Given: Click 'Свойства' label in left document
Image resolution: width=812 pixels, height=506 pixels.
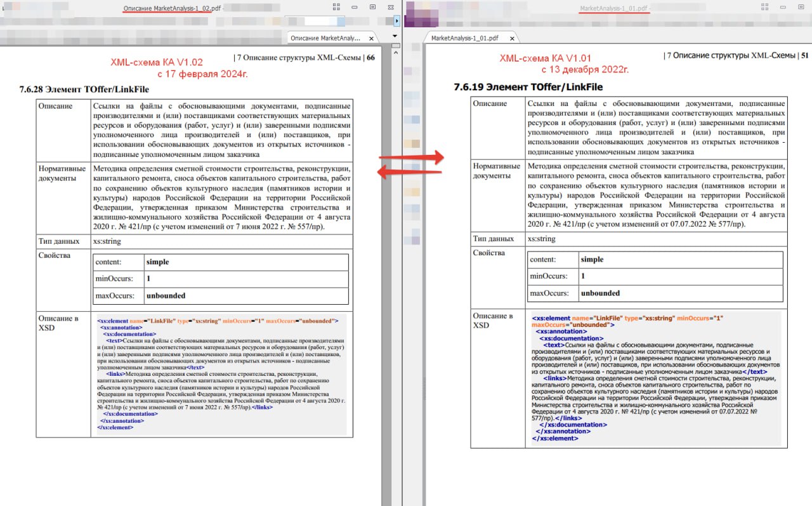Looking at the screenshot, I should click(x=55, y=255).
